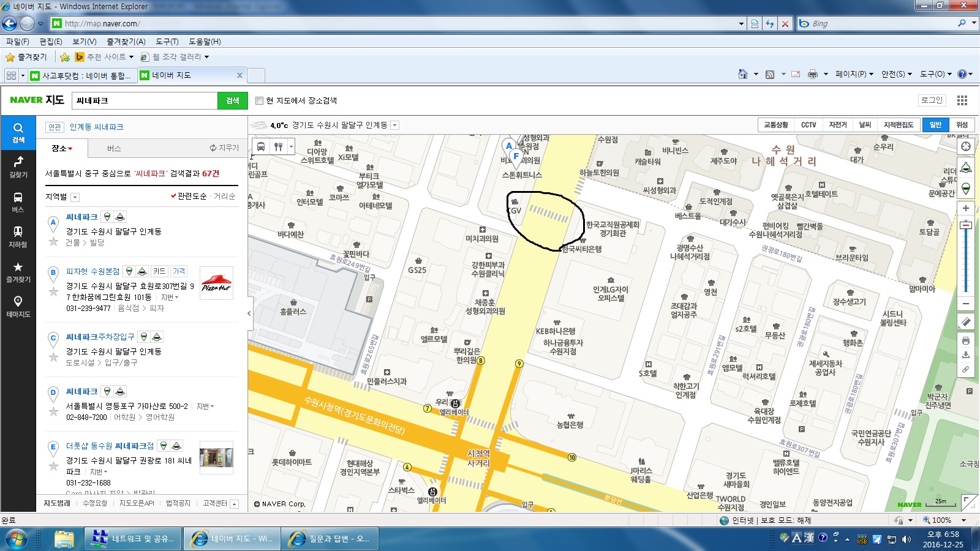This screenshot has width=980, height=551.
Task: Favorite the 씨네파크 result A star
Action: (53, 242)
